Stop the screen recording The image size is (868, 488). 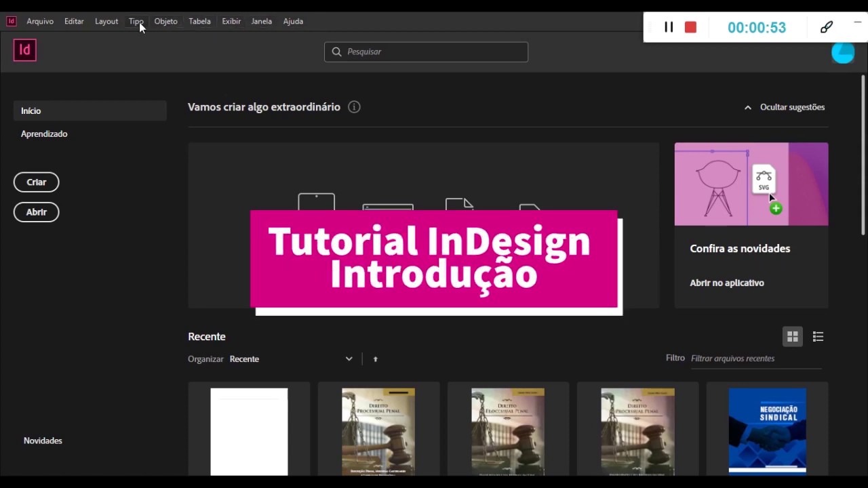click(x=690, y=27)
